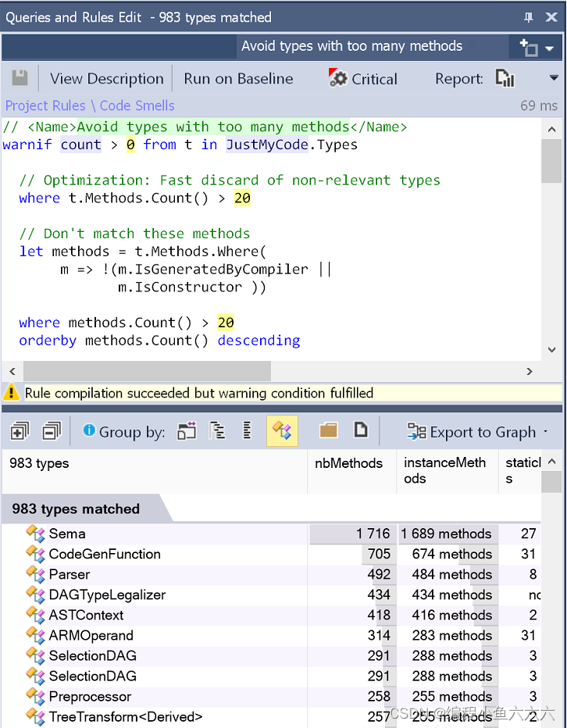Open Project Rules breadcrumb link
The width and height of the screenshot is (567, 728).
(x=45, y=105)
